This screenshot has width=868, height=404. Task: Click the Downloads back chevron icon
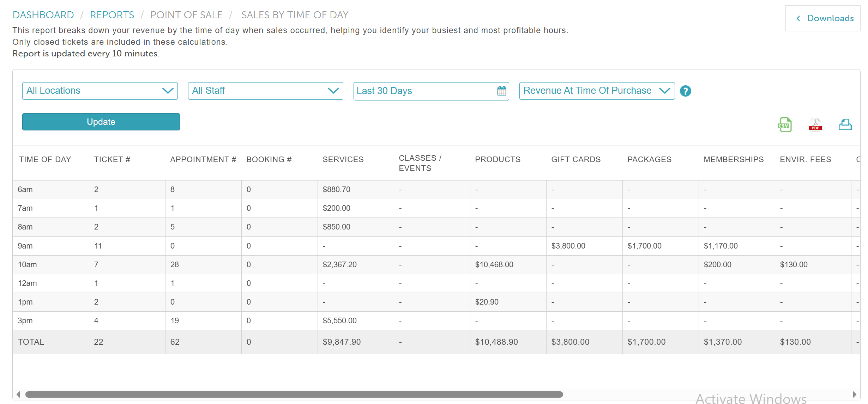click(798, 18)
